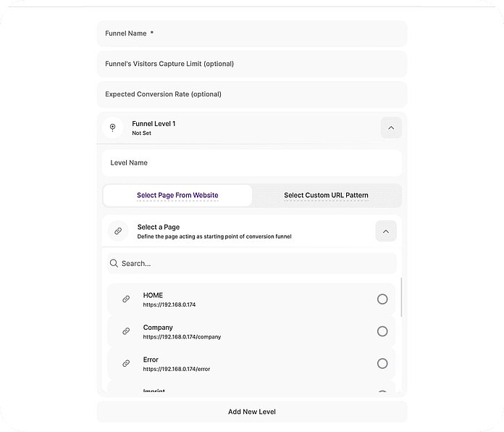Collapse the Select a Page panel
This screenshot has height=432, width=504.
pos(386,231)
